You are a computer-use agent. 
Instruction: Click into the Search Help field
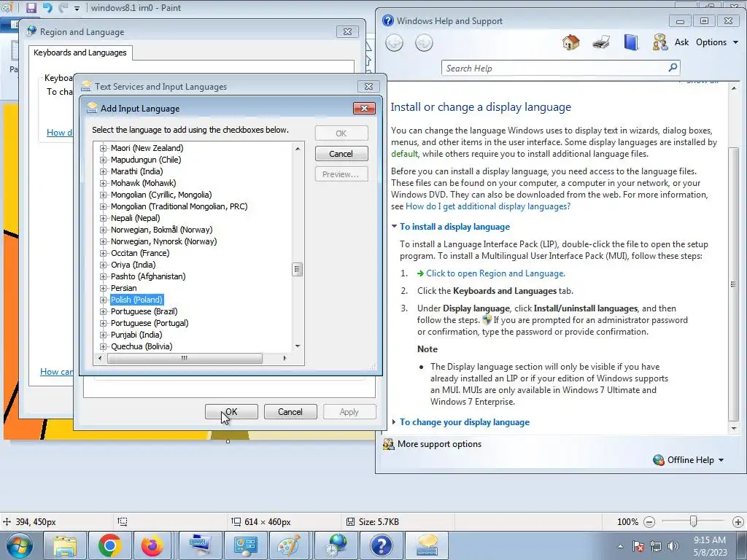click(555, 68)
